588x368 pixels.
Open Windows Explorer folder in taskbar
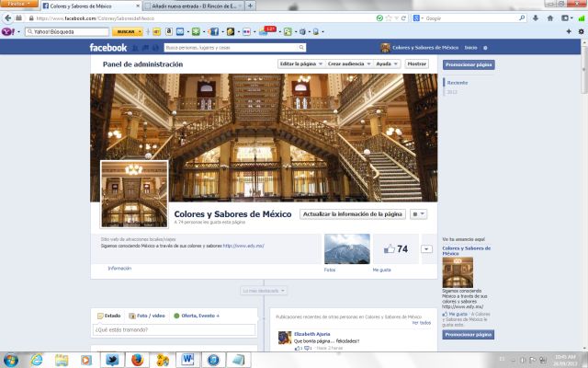click(x=62, y=360)
